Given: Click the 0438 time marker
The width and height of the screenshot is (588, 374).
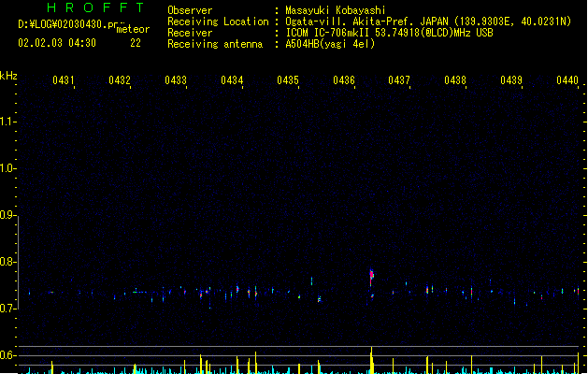Looking at the screenshot, I should (455, 80).
